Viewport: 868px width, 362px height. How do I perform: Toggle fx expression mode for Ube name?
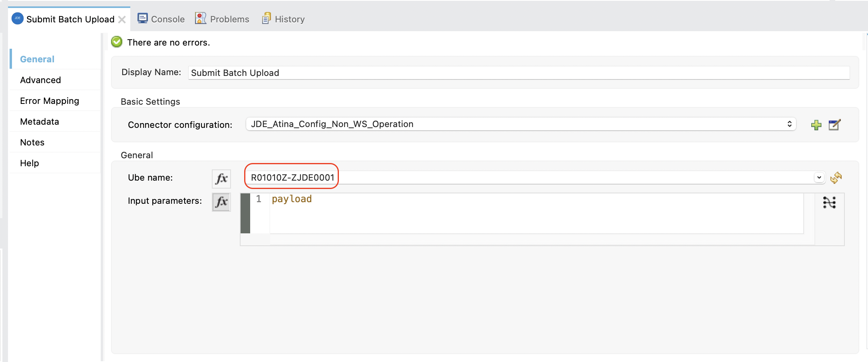click(221, 178)
